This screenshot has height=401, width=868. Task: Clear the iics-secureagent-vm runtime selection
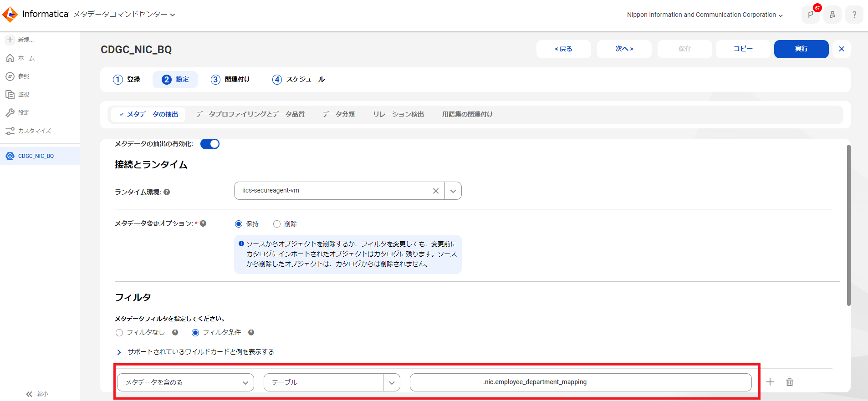(436, 191)
